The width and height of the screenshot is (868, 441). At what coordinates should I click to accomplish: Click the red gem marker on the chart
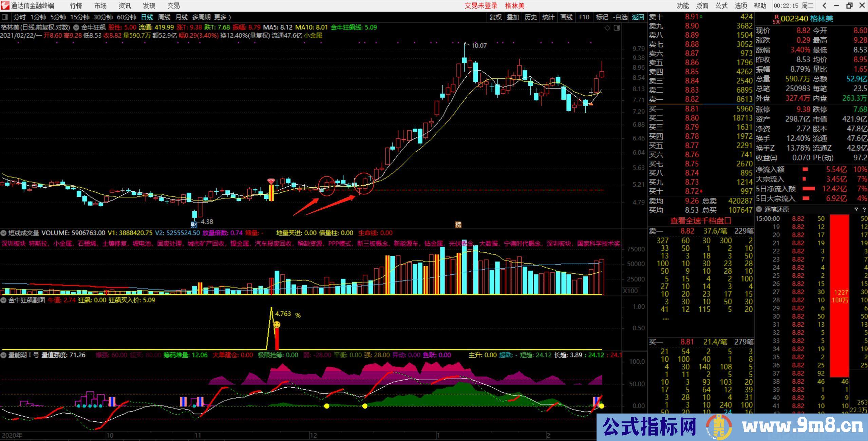pyautogui.click(x=271, y=181)
